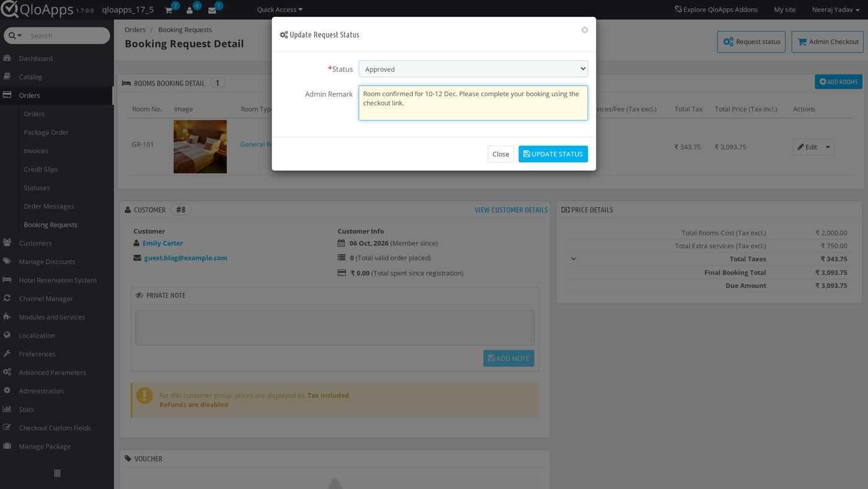Close the Update Request Status dialog with X
This screenshot has height=489, width=868.
point(585,30)
